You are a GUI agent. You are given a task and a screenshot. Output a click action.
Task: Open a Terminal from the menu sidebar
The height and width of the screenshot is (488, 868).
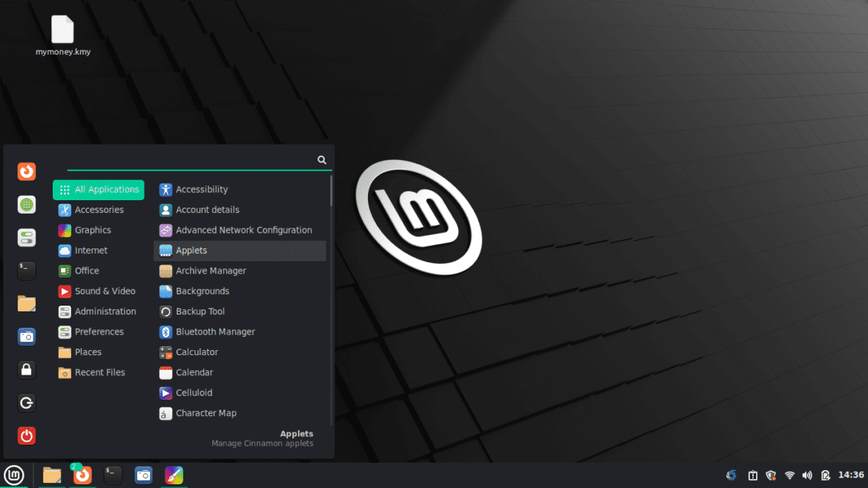[27, 271]
